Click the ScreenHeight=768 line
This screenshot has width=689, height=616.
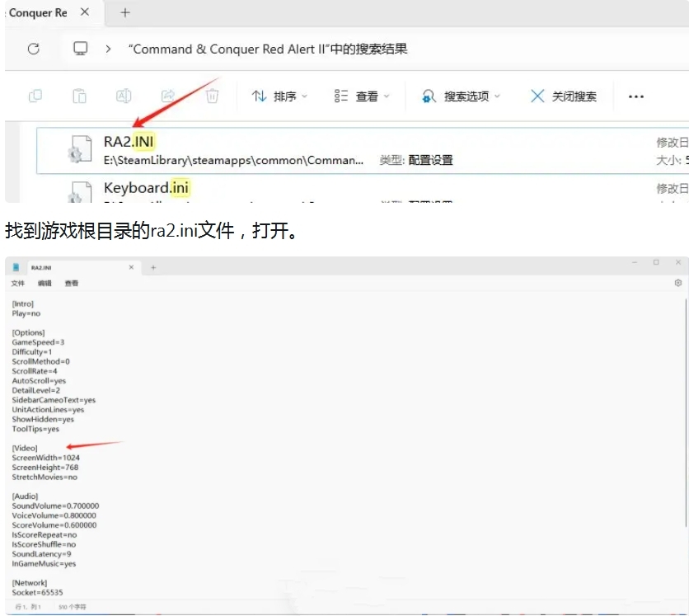(45, 468)
